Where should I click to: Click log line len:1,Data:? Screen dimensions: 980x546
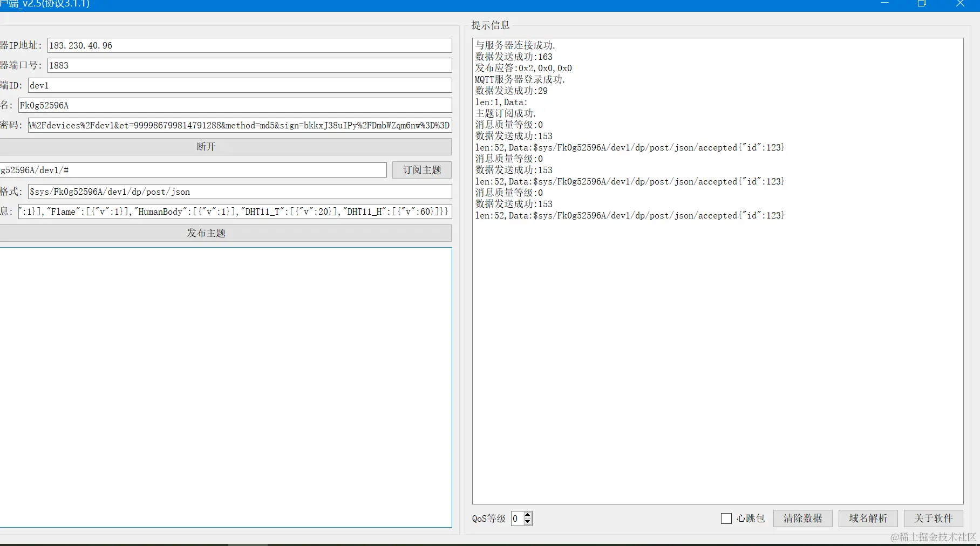click(x=501, y=102)
